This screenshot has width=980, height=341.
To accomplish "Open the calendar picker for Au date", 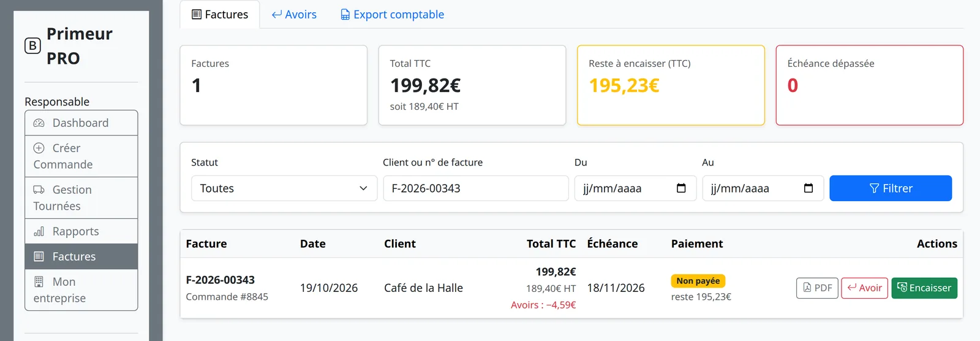I will [809, 188].
